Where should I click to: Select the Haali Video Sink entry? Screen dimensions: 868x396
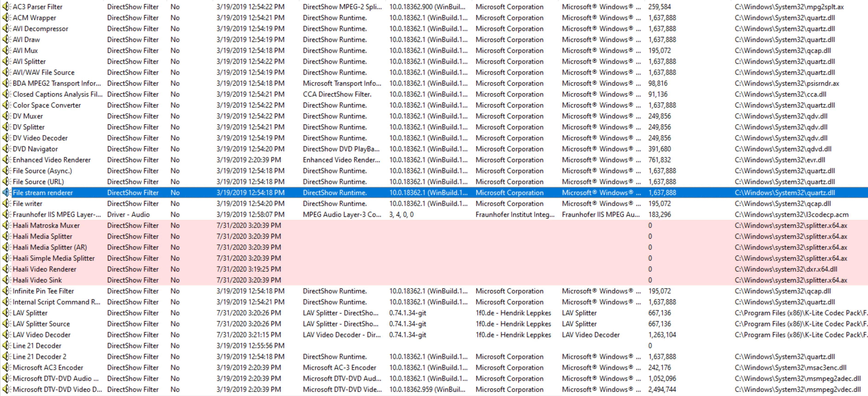click(37, 280)
